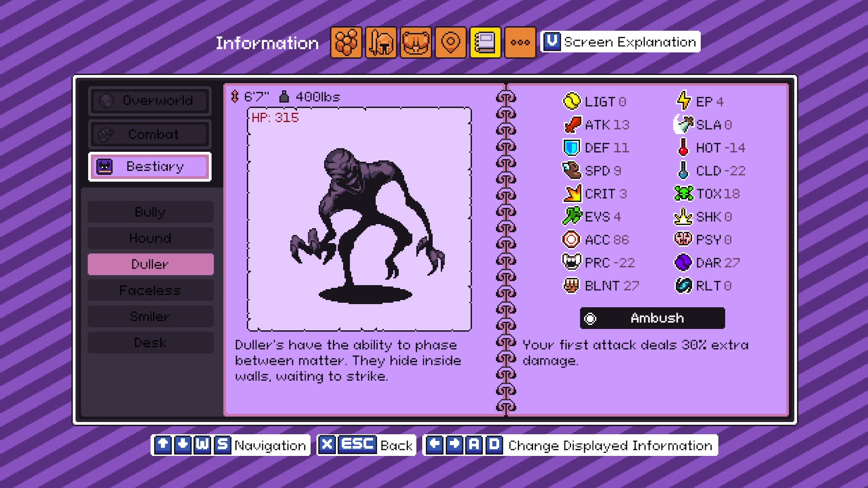This screenshot has height=488, width=868.
Task: Open the Smiler bestiary entry
Action: coord(151,316)
